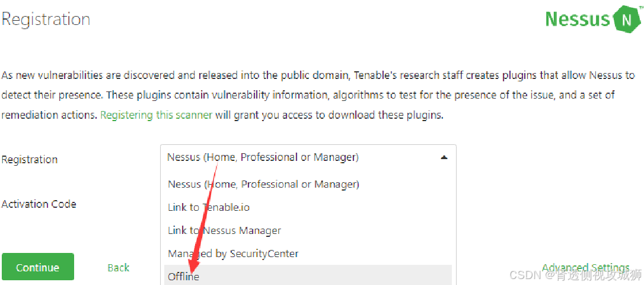The width and height of the screenshot is (644, 285).
Task: Click the Registration combo box's selected value
Action: [x=263, y=157]
